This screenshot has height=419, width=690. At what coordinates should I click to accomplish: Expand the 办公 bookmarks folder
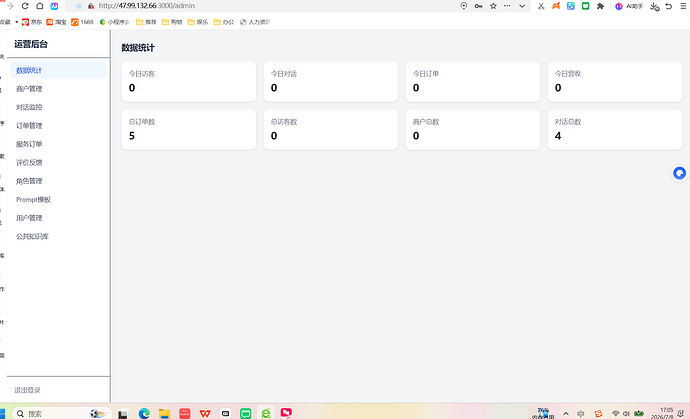[x=224, y=22]
